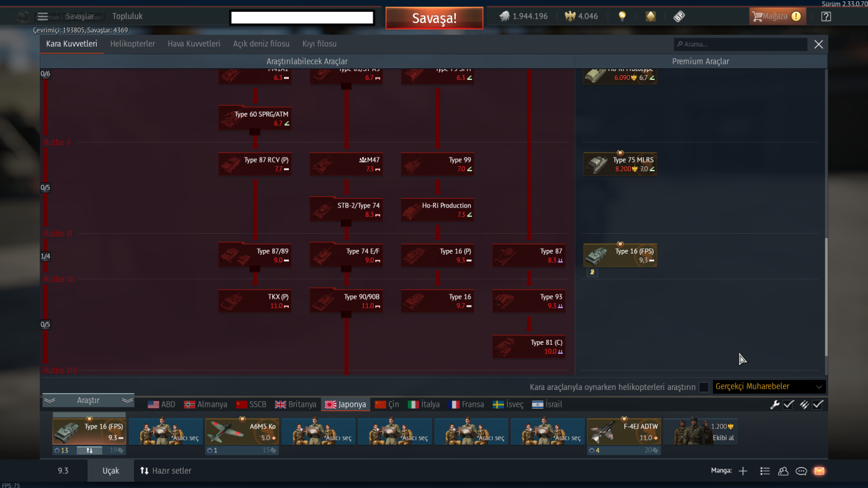
Task: Select the 9.3 preset tab
Action: (63, 471)
